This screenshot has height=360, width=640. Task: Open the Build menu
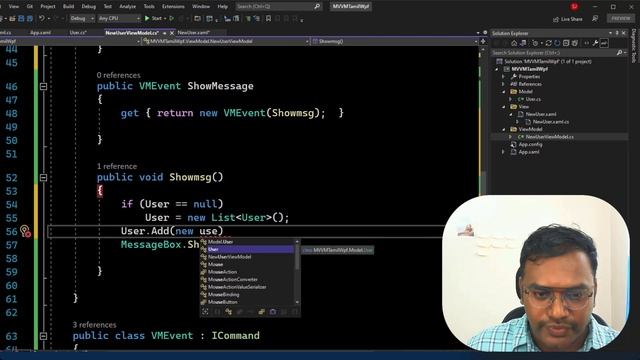click(69, 7)
